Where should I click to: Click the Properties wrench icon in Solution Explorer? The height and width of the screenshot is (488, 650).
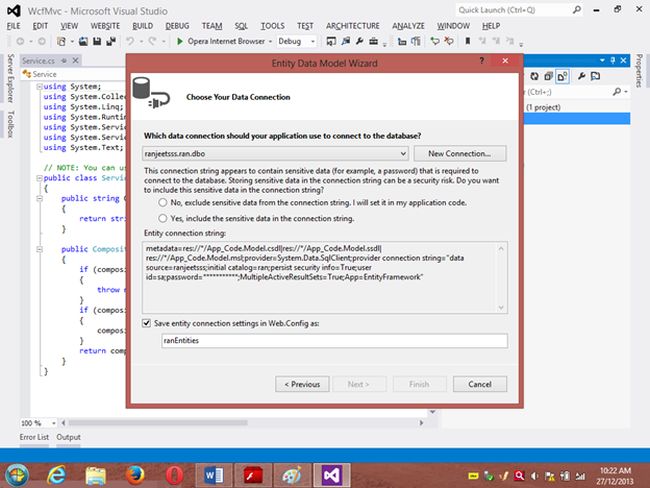581,76
